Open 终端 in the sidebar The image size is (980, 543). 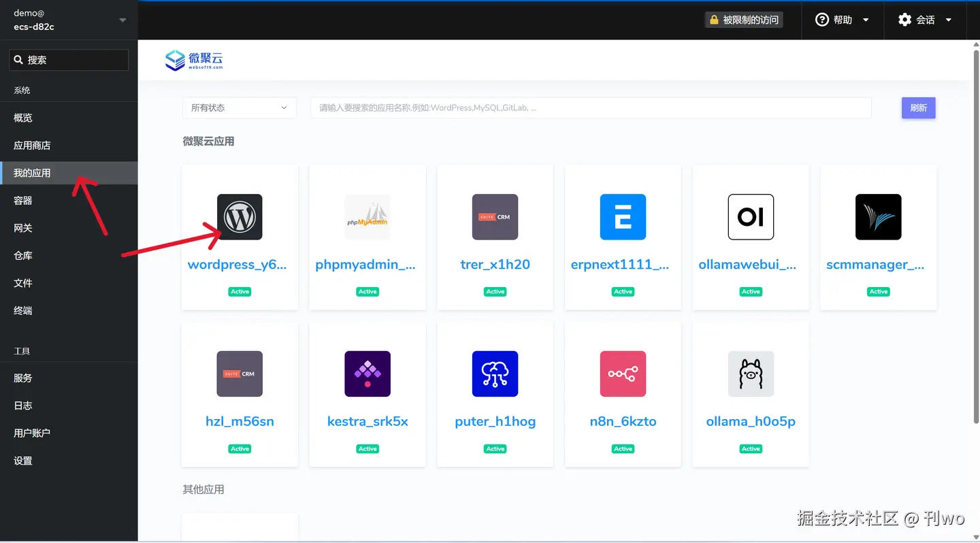point(69,310)
